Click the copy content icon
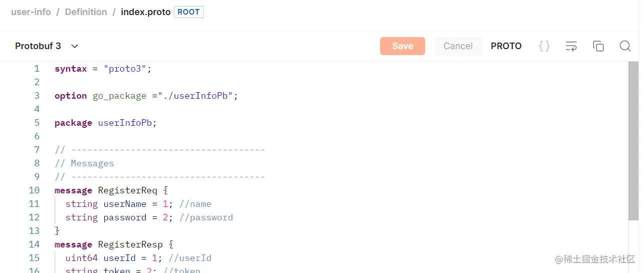 pos(598,46)
